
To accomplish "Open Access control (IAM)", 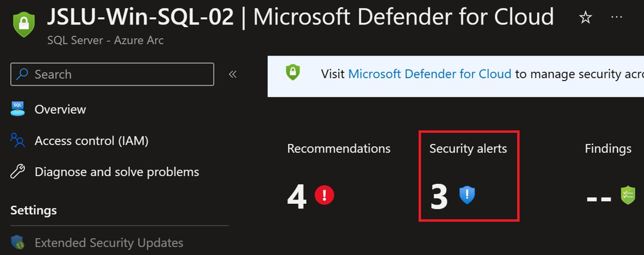I will click(92, 141).
